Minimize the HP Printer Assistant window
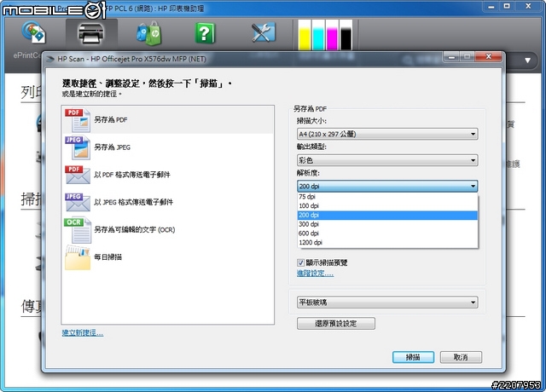The width and height of the screenshot is (546, 392). tap(491, 7)
